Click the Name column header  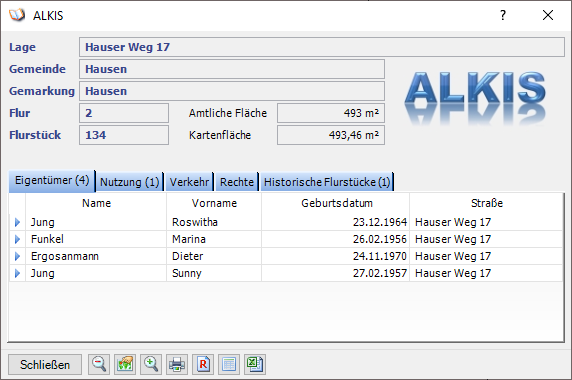point(96,203)
